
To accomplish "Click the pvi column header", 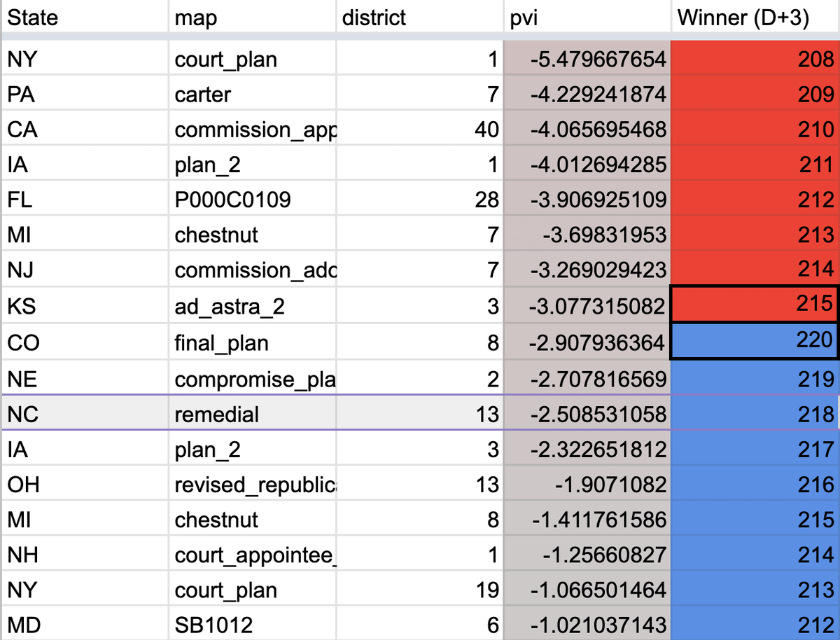I will click(587, 17).
